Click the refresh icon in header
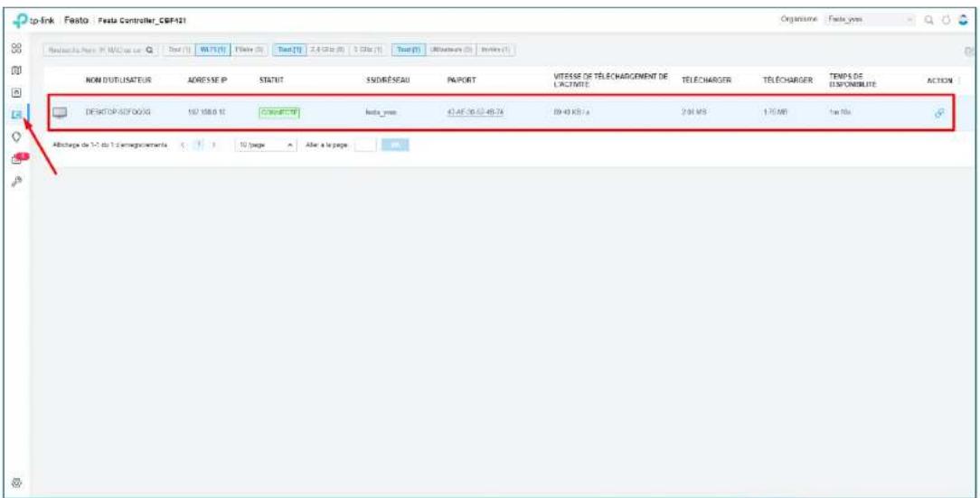The width and height of the screenshot is (980, 498). click(947, 20)
